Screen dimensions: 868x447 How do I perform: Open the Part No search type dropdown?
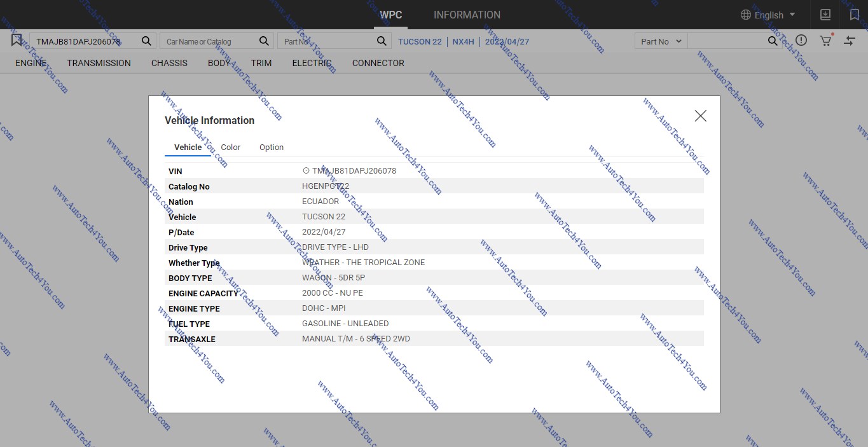click(x=659, y=41)
